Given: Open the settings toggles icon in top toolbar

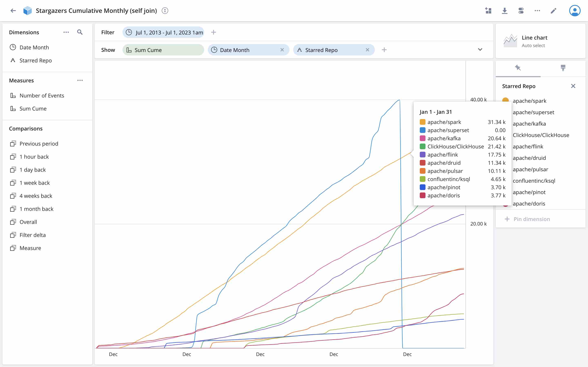Looking at the screenshot, I should (x=521, y=10).
